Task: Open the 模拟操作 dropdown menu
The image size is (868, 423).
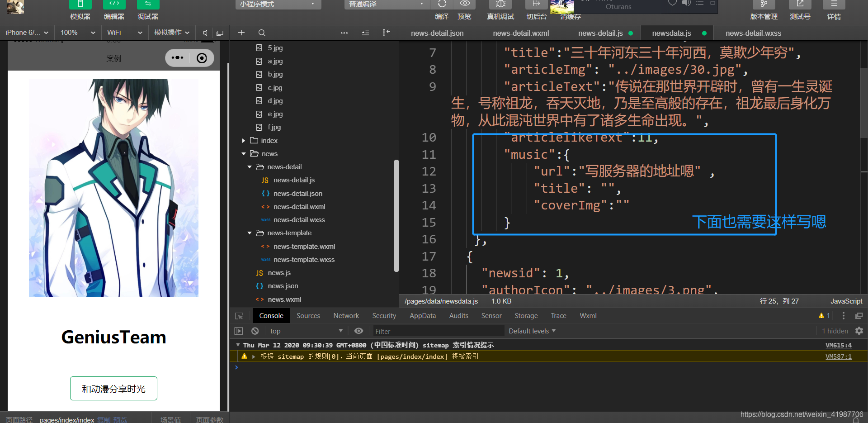Action: coord(172,33)
